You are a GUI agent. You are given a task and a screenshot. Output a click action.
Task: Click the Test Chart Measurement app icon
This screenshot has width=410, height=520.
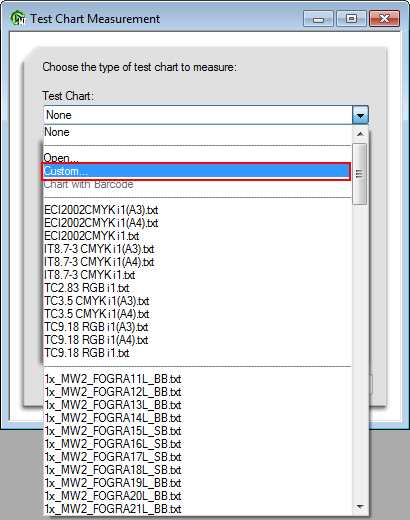point(17,18)
